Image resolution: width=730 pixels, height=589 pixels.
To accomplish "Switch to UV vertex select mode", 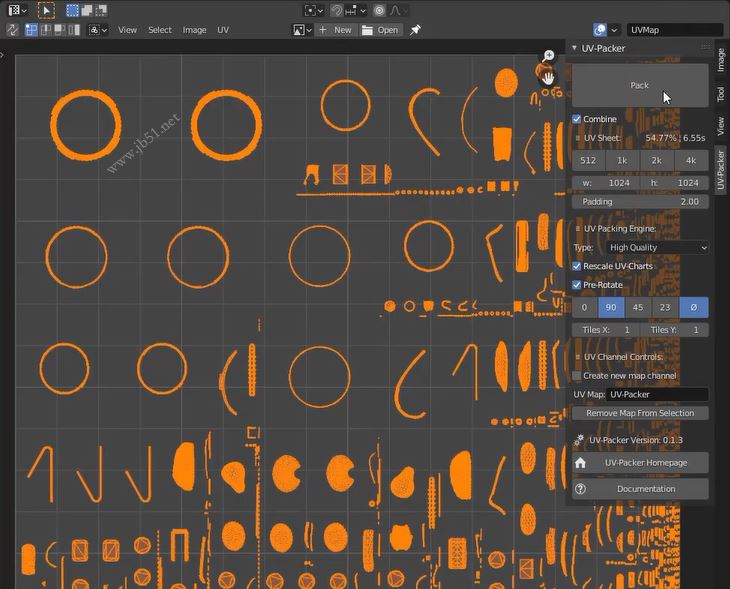I will pos(31,30).
